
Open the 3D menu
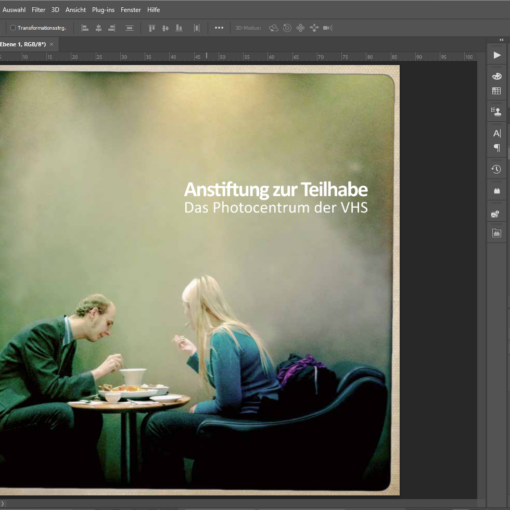[55, 10]
